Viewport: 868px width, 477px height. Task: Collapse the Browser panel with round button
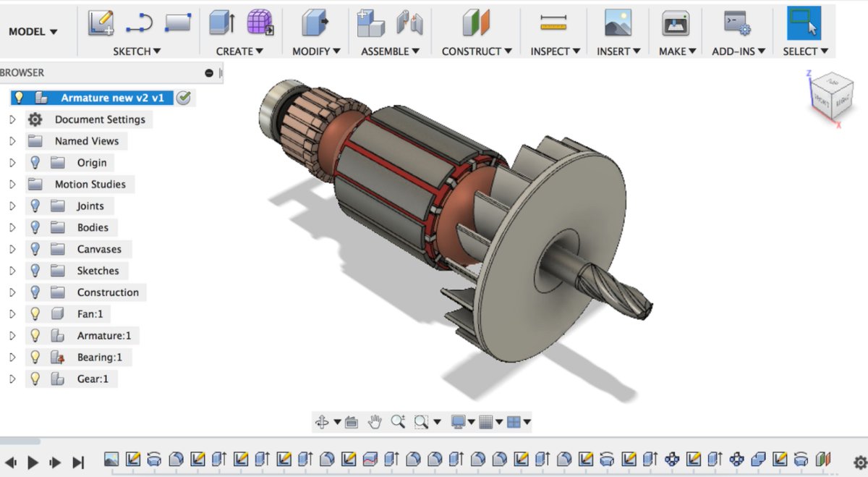click(209, 72)
